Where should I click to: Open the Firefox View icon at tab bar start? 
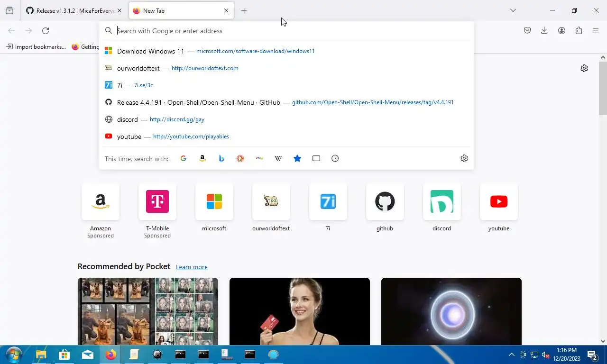[9, 10]
